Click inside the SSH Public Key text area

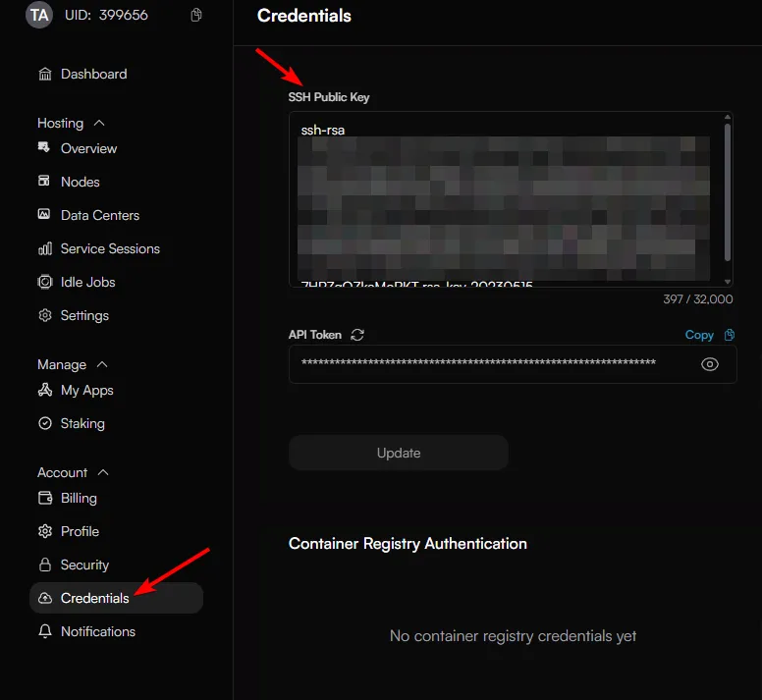tap(511, 199)
